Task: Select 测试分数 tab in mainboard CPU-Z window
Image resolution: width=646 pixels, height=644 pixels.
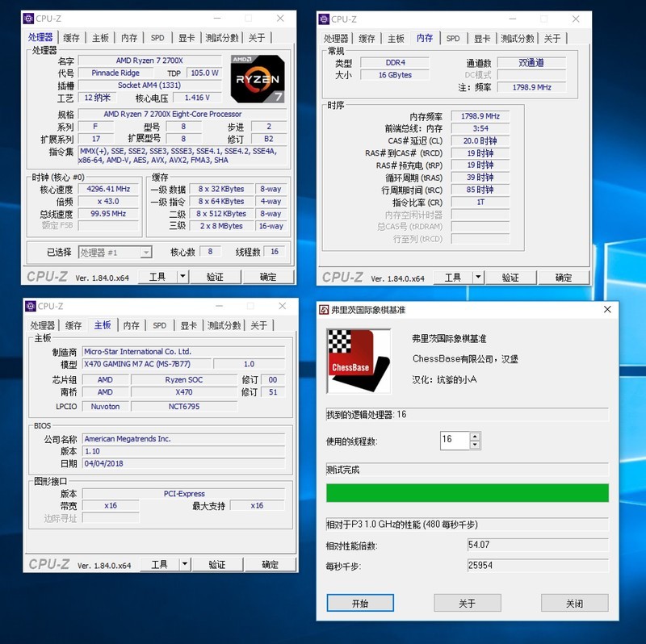Action: pos(224,325)
